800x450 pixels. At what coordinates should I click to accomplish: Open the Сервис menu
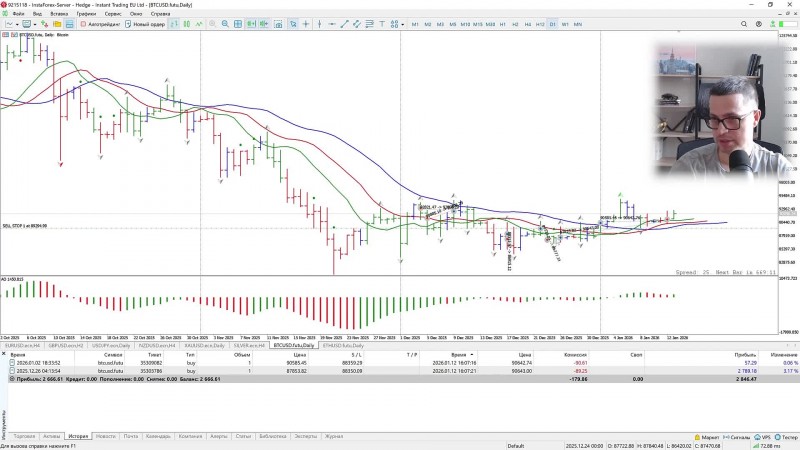113,14
